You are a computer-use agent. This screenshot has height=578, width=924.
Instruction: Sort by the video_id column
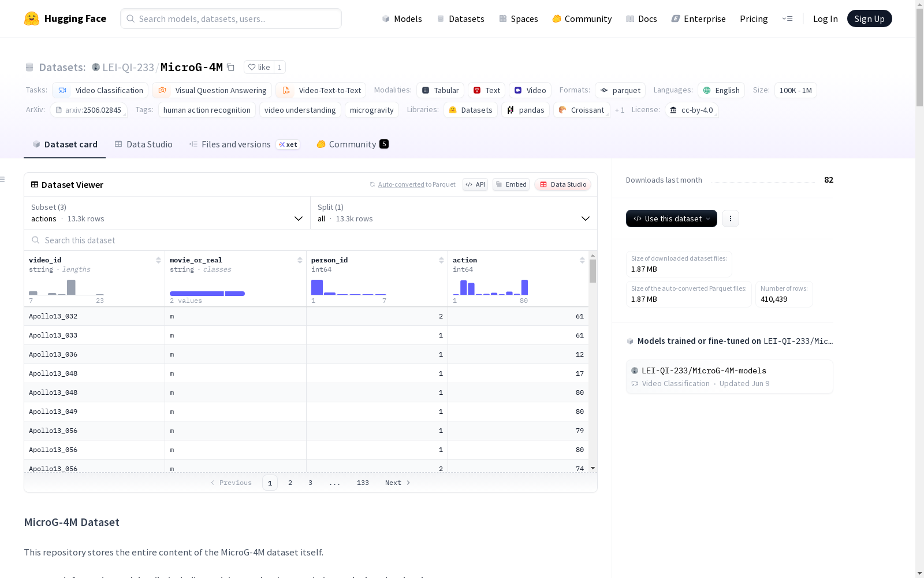pos(158,260)
